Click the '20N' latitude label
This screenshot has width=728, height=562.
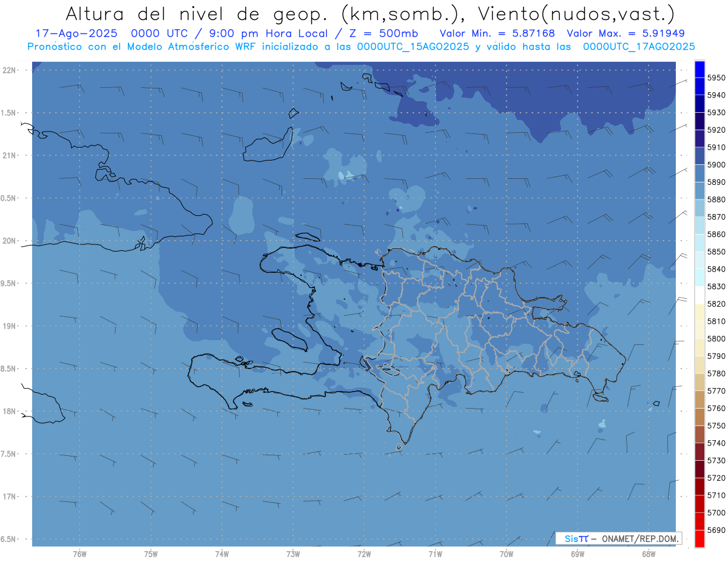click(9, 241)
